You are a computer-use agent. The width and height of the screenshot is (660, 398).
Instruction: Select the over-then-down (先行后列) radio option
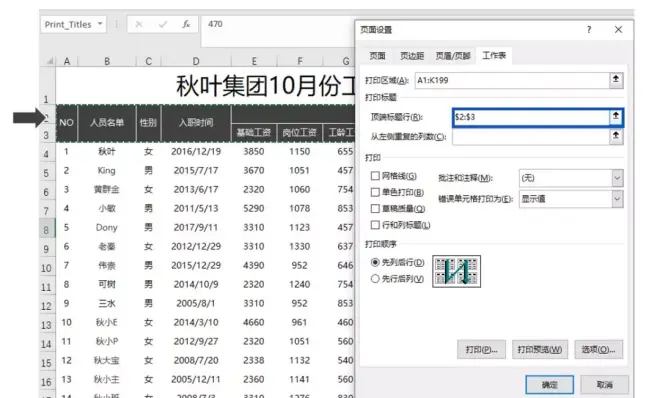point(375,279)
